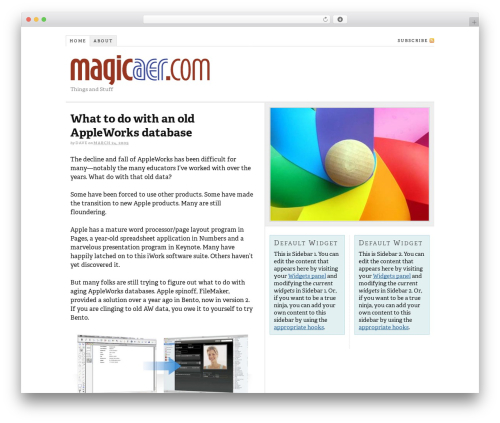Click the colorful pinwheel image
The width and height of the screenshot is (500, 423).
click(x=349, y=164)
